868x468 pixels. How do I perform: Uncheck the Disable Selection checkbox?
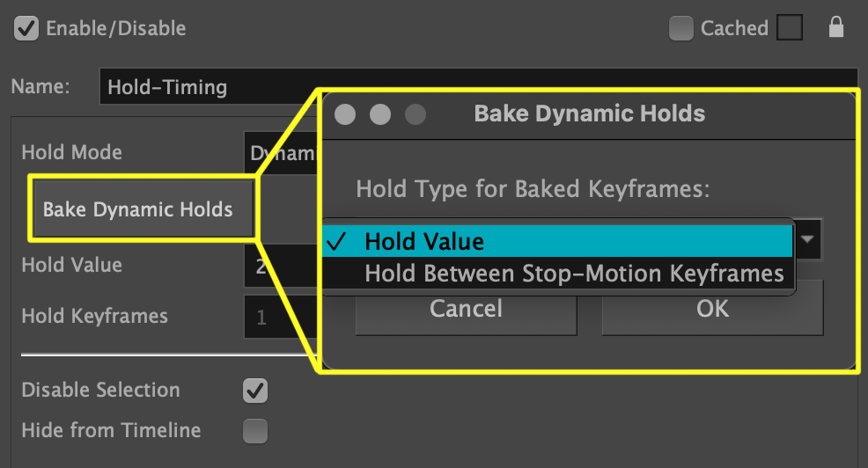tap(255, 390)
